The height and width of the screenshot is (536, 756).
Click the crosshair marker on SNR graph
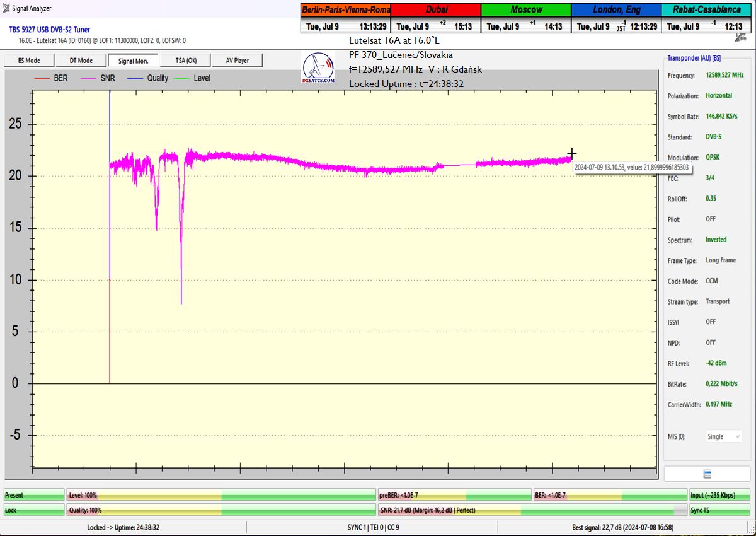coord(571,153)
